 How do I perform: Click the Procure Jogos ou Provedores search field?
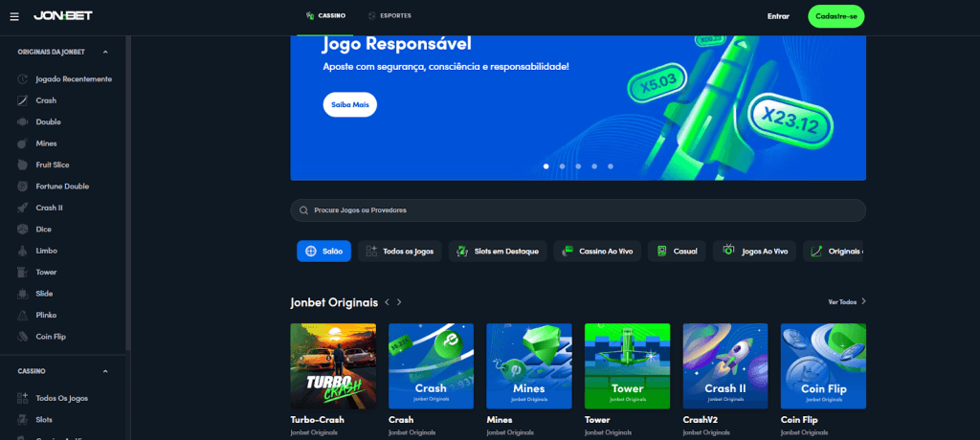click(578, 210)
